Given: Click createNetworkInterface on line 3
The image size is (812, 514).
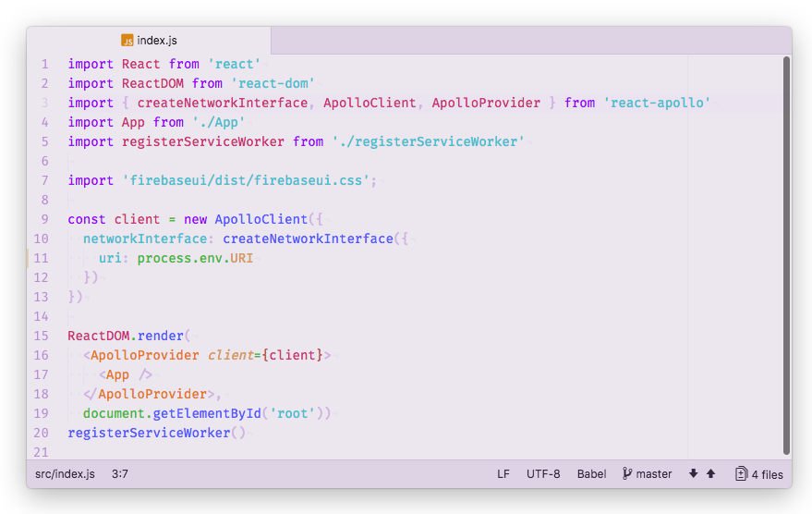Looking at the screenshot, I should (x=223, y=104).
